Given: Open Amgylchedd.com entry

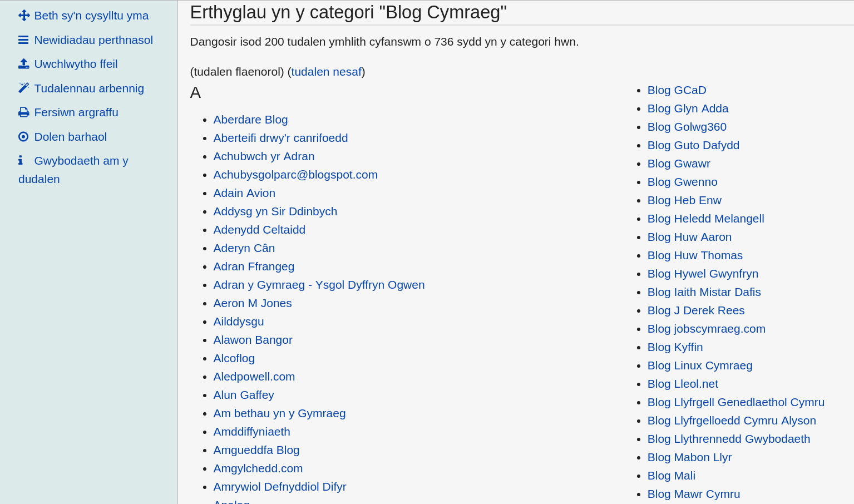Looking at the screenshot, I should [258, 468].
